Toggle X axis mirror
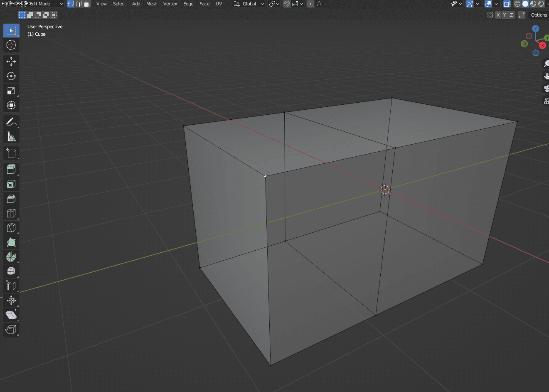Viewport: 549px width, 392px height. (498, 15)
